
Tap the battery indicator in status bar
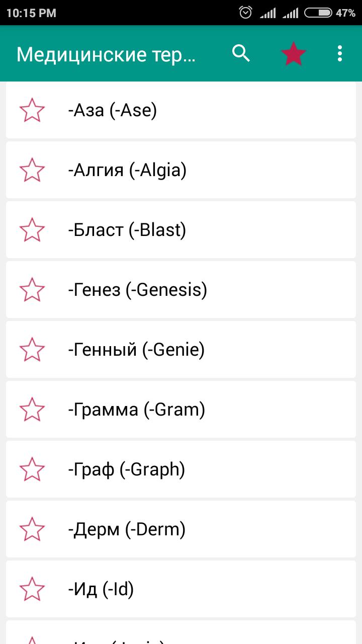pyautogui.click(x=318, y=13)
